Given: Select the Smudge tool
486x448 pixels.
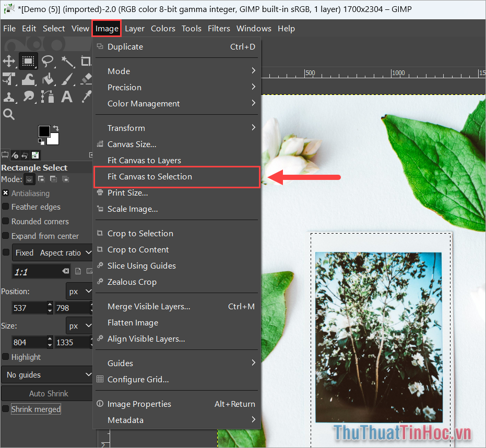Looking at the screenshot, I should (x=28, y=97).
